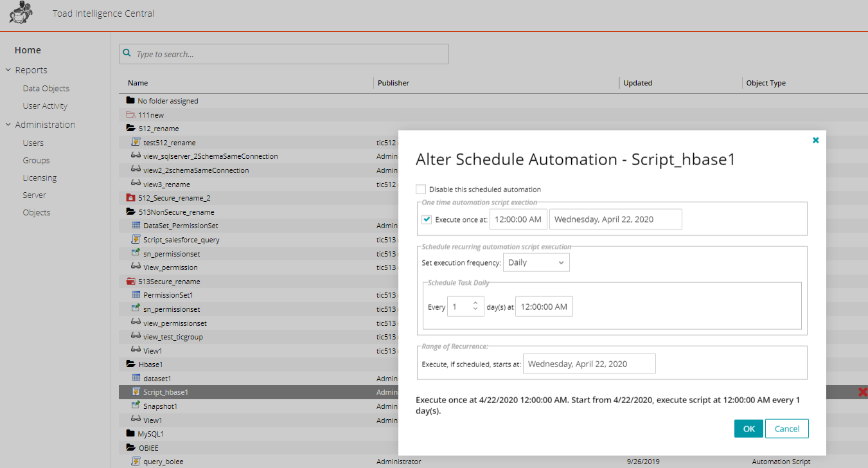Click the Automation Script object type cell

pyautogui.click(x=781, y=462)
